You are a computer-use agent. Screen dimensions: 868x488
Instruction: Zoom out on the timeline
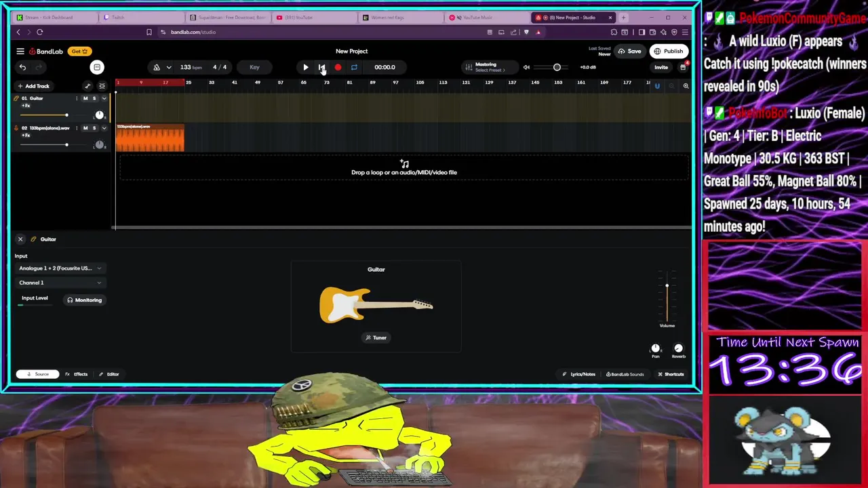coord(671,86)
